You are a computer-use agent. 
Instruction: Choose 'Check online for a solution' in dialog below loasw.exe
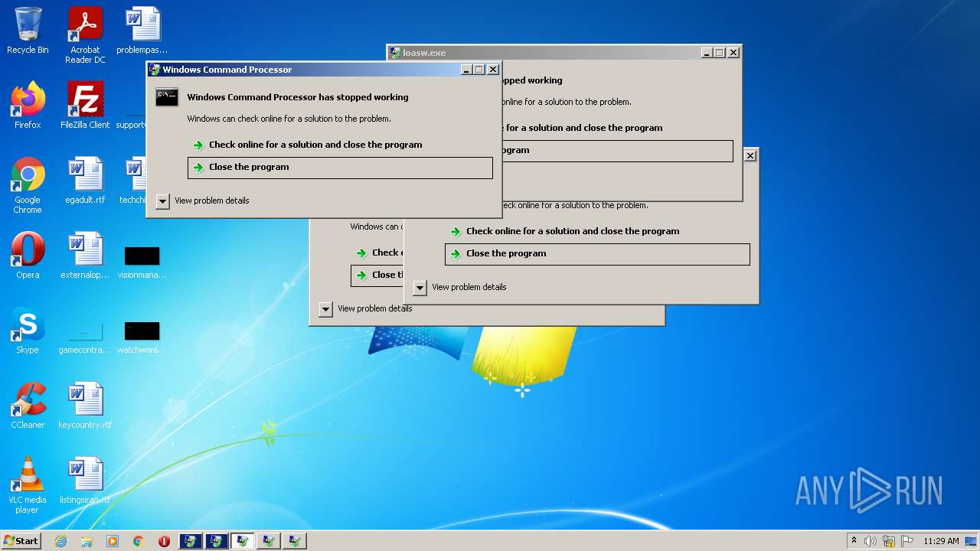tap(573, 231)
